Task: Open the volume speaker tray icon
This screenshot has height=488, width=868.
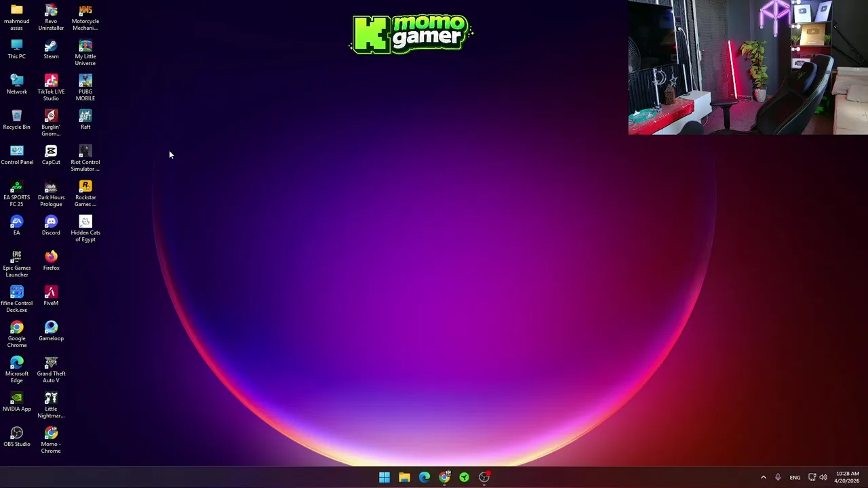Action: pyautogui.click(x=823, y=477)
